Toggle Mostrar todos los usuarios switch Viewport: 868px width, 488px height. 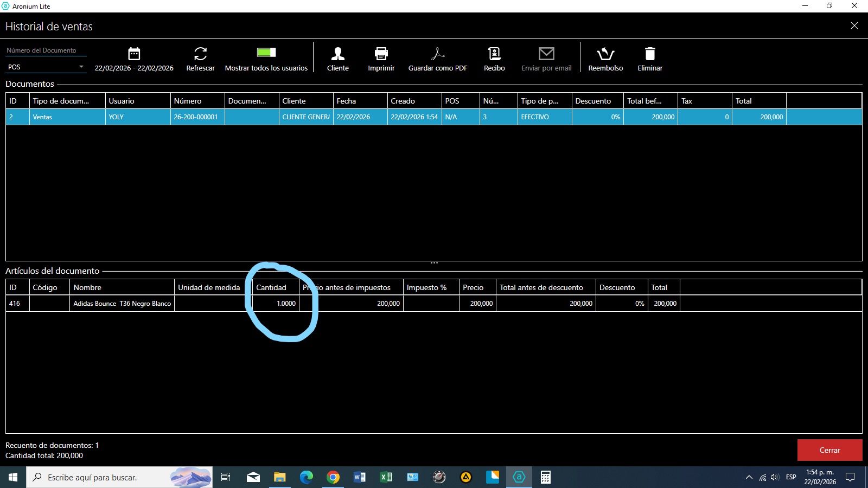click(x=266, y=53)
